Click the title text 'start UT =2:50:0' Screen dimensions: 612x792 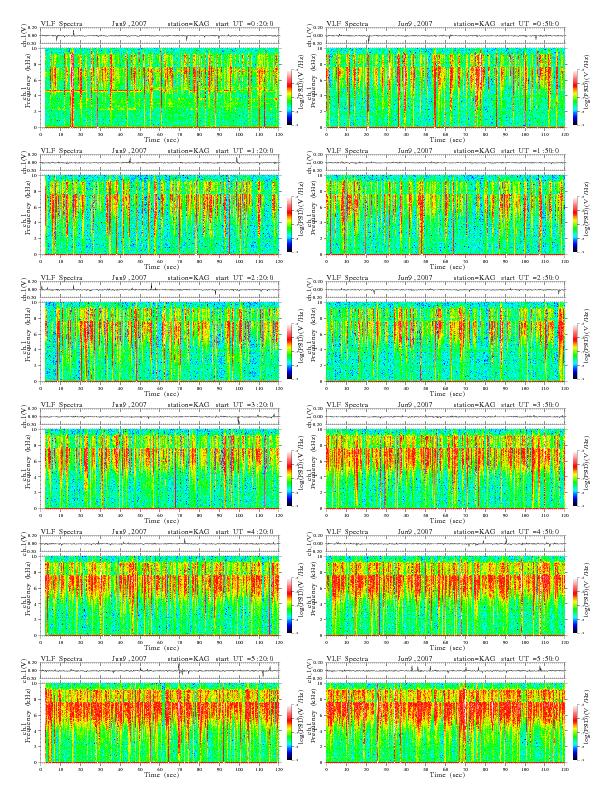click(x=530, y=278)
